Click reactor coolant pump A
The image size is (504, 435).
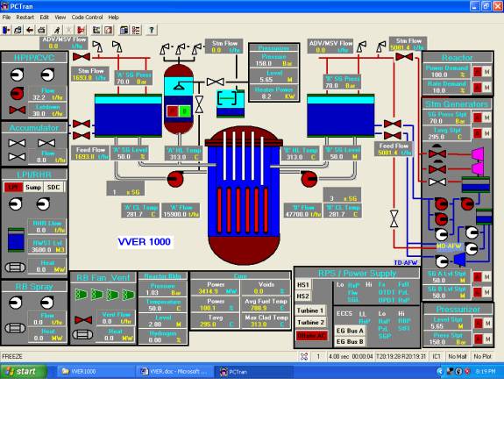click(174, 179)
